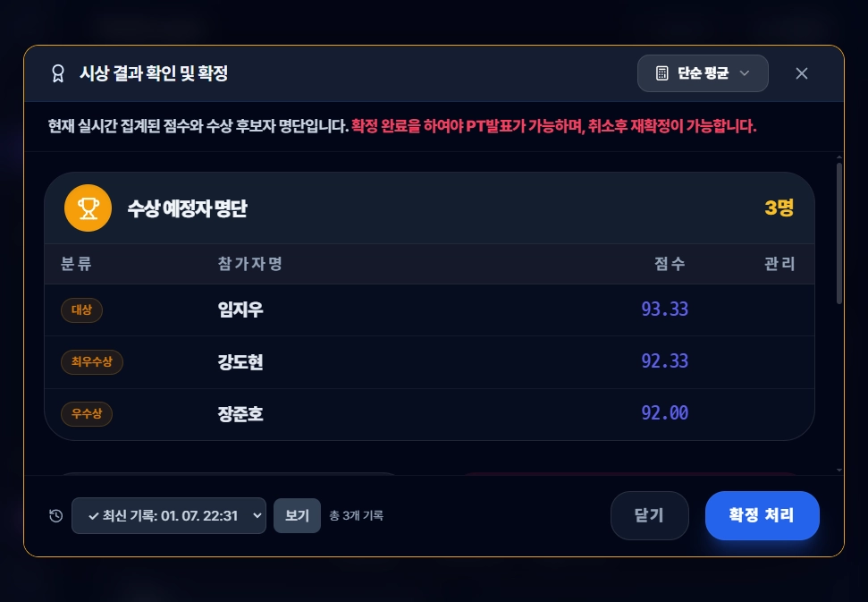This screenshot has height=602, width=868.
Task: Expand the 최신 기록 history selector
Action: [169, 516]
